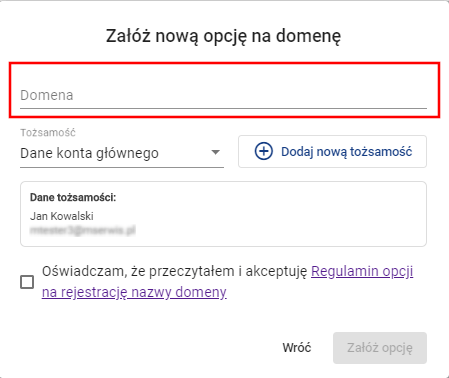Click the 'Dane tożsamości:' heading
449x378 pixels.
coord(73,197)
